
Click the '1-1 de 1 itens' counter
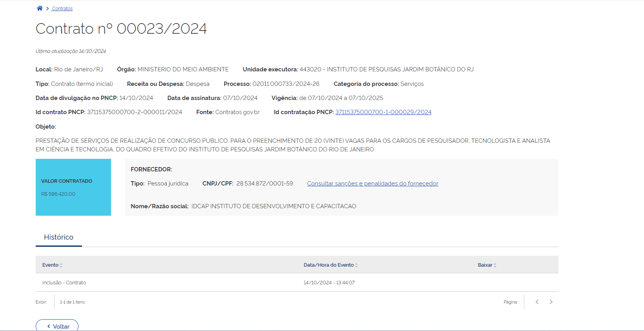(x=72, y=302)
